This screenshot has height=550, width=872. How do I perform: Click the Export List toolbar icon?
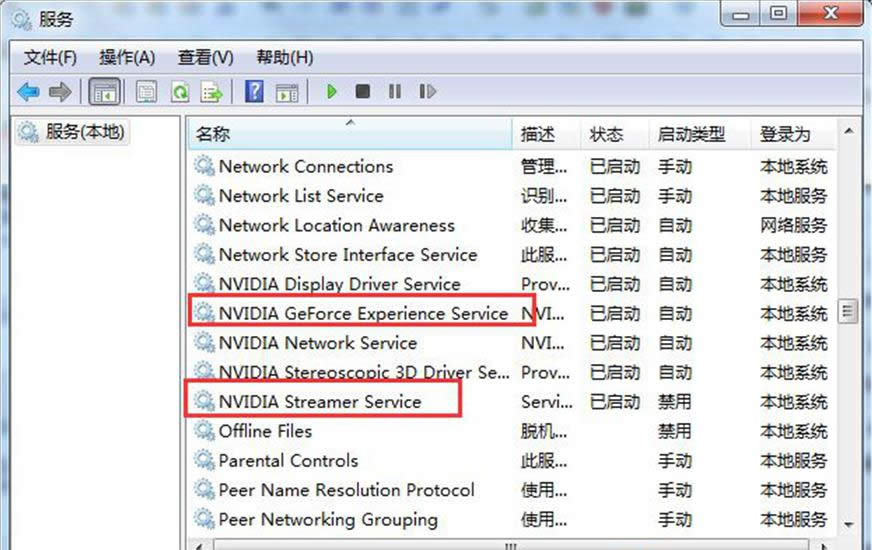tap(212, 92)
